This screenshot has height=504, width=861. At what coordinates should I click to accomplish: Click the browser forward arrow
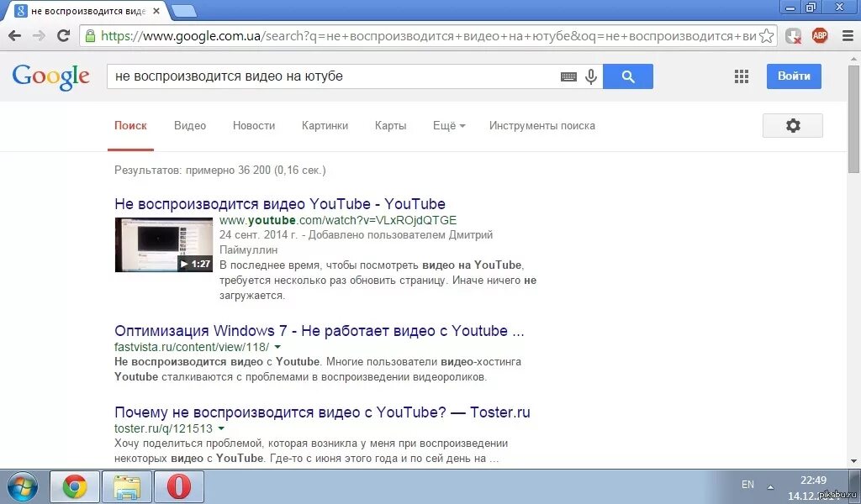[39, 36]
